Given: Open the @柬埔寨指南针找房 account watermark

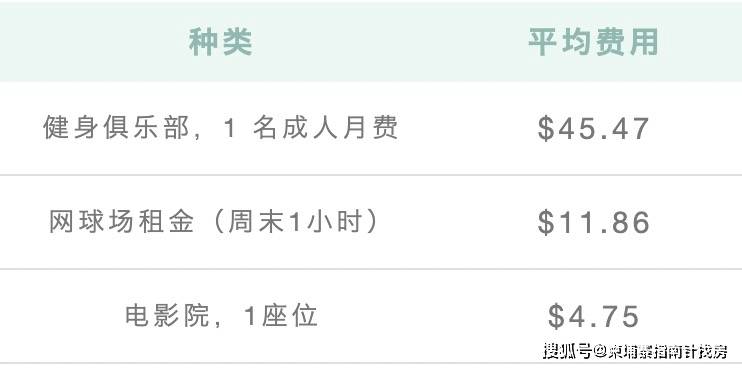Looking at the screenshot, I should 661,351.
